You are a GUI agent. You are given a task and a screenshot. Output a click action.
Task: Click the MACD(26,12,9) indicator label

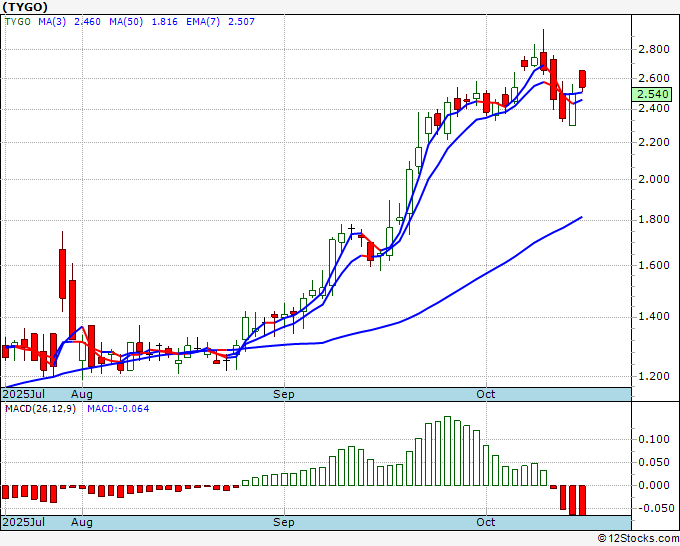click(40, 409)
